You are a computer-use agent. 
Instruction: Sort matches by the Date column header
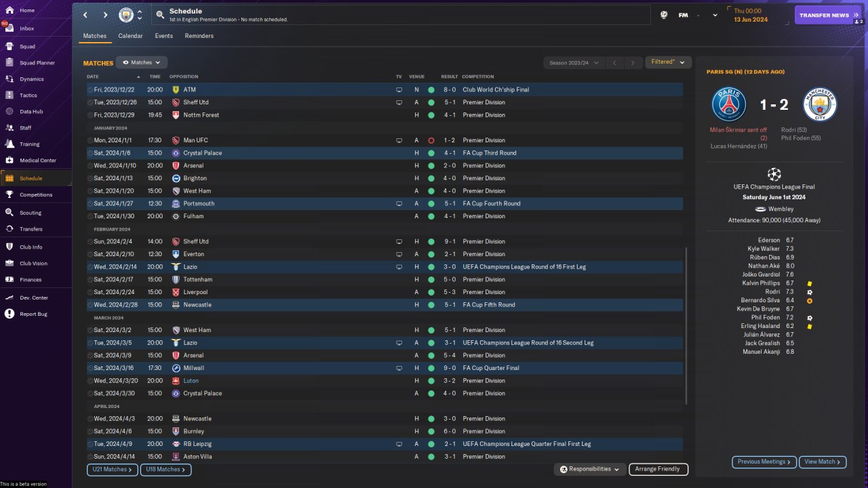click(x=93, y=77)
